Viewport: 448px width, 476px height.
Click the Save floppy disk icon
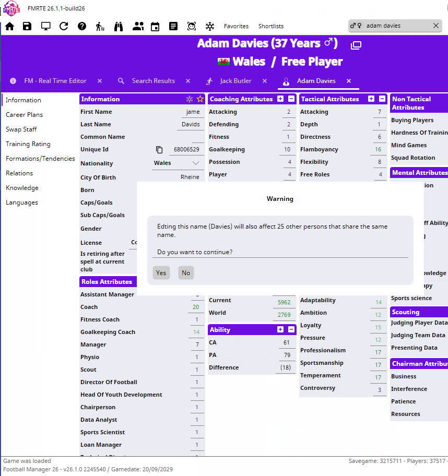pyautogui.click(x=27, y=26)
